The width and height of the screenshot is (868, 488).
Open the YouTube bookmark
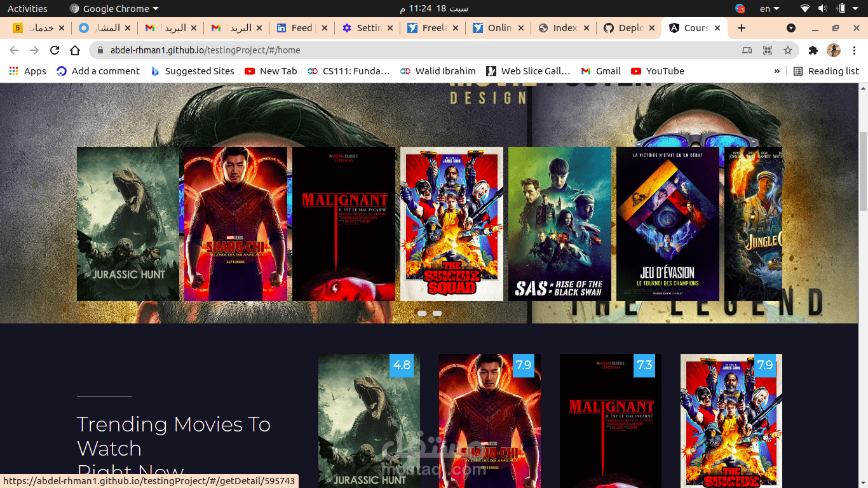tap(658, 71)
